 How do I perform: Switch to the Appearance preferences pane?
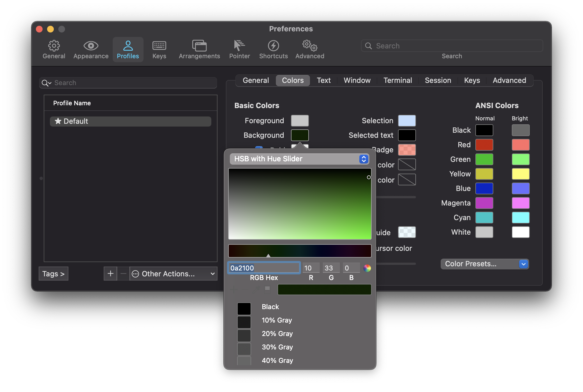tap(91, 50)
